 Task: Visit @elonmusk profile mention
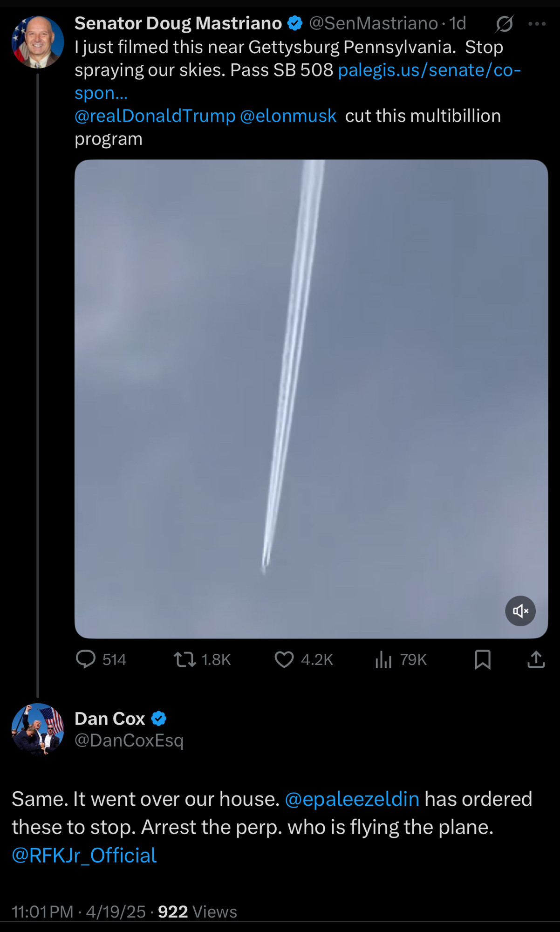[x=288, y=116]
